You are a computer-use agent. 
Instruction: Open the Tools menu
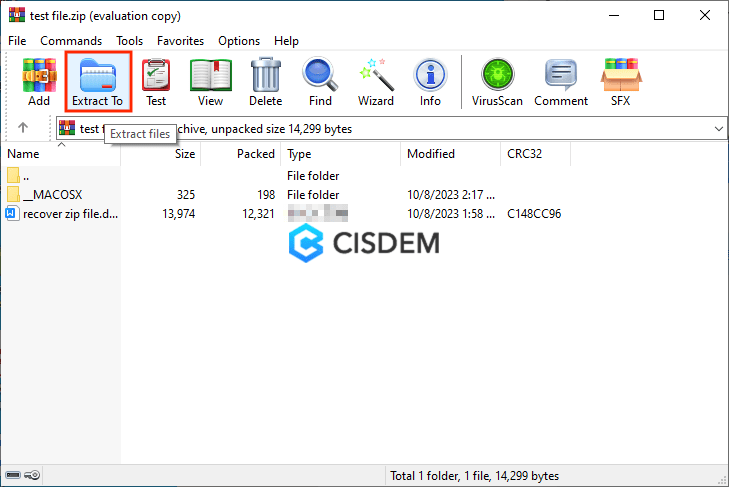coord(129,41)
